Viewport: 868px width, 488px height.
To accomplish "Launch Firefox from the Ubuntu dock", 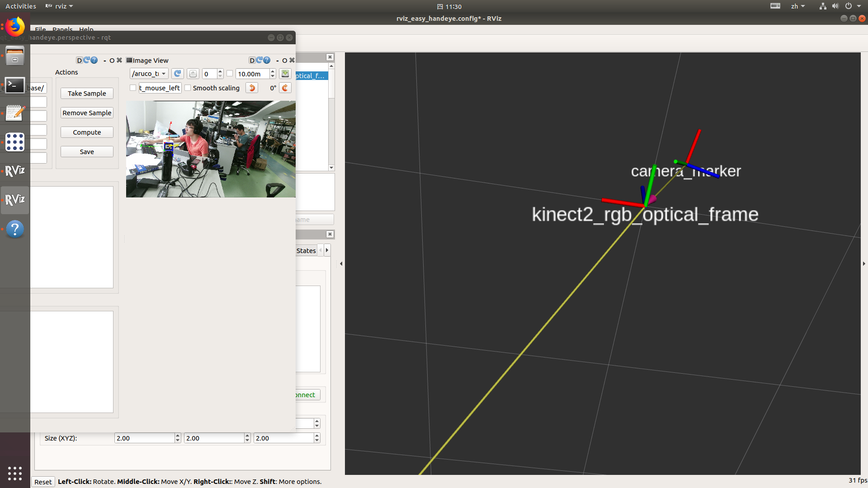I will [x=15, y=27].
